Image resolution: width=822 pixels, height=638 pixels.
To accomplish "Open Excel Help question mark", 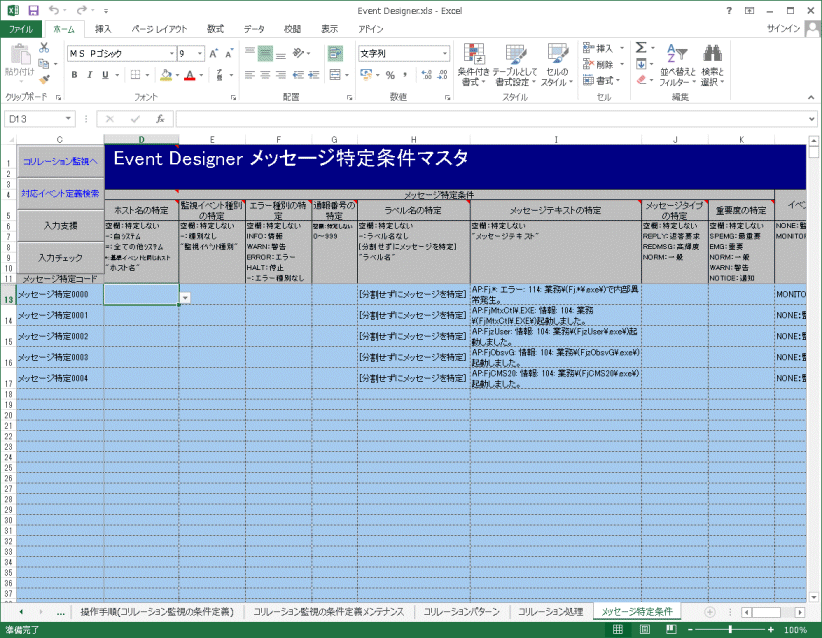I will click(729, 10).
